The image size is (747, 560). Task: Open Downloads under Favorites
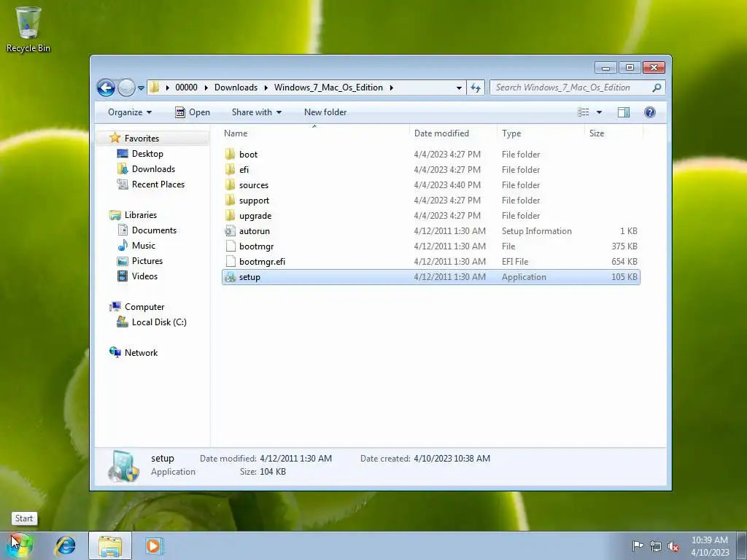tap(153, 169)
